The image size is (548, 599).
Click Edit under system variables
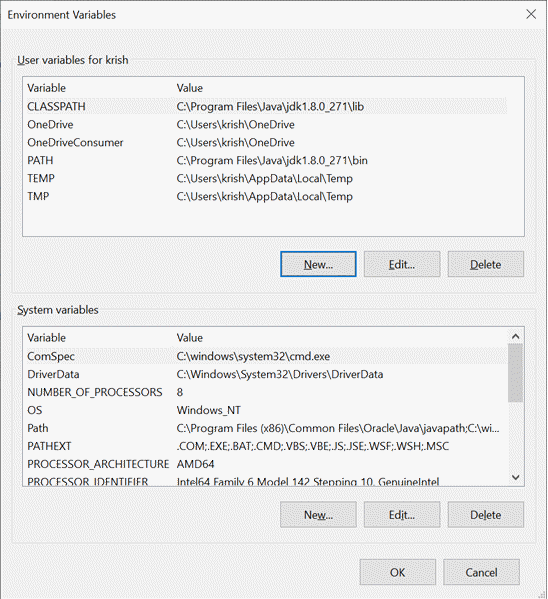pos(402,515)
